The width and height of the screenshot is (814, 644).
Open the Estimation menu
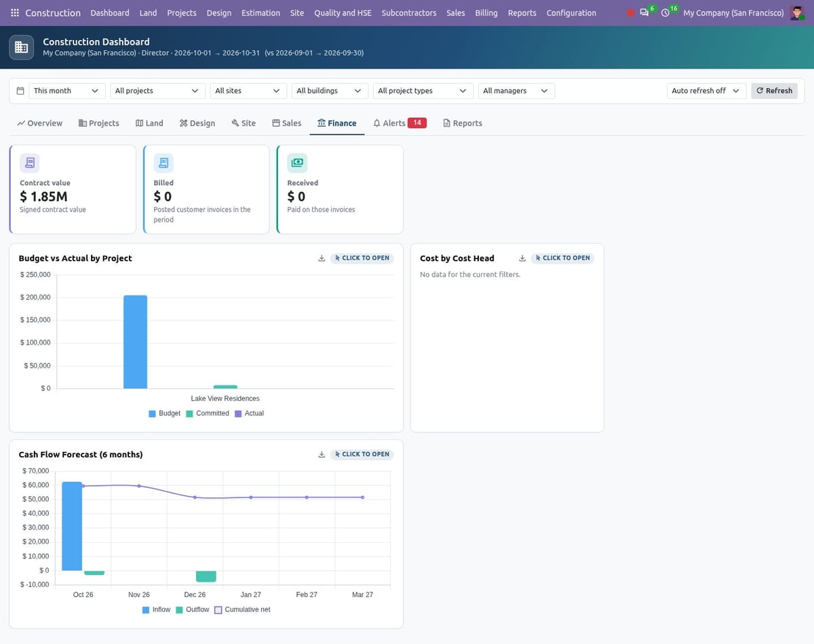[x=260, y=13]
